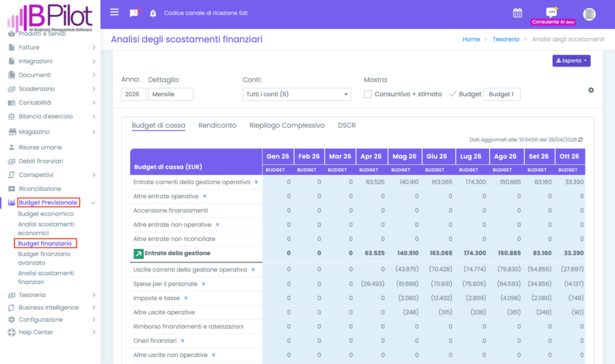
Task: Click the hamburger menu icon
Action: [x=115, y=13]
